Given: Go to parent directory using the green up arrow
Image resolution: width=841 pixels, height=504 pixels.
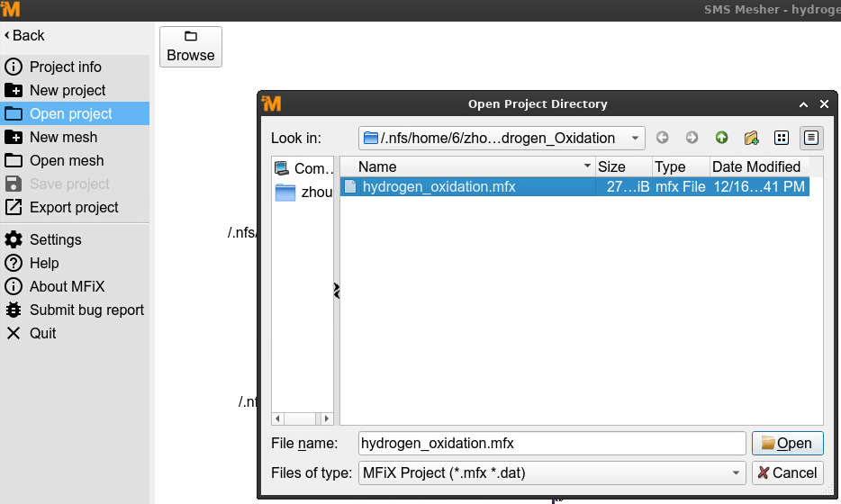Looking at the screenshot, I should (721, 138).
